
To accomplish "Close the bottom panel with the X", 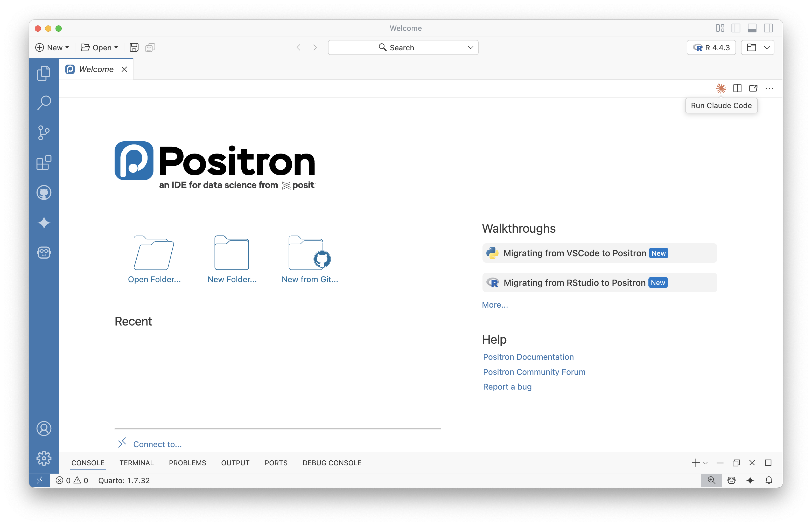I will click(x=752, y=463).
